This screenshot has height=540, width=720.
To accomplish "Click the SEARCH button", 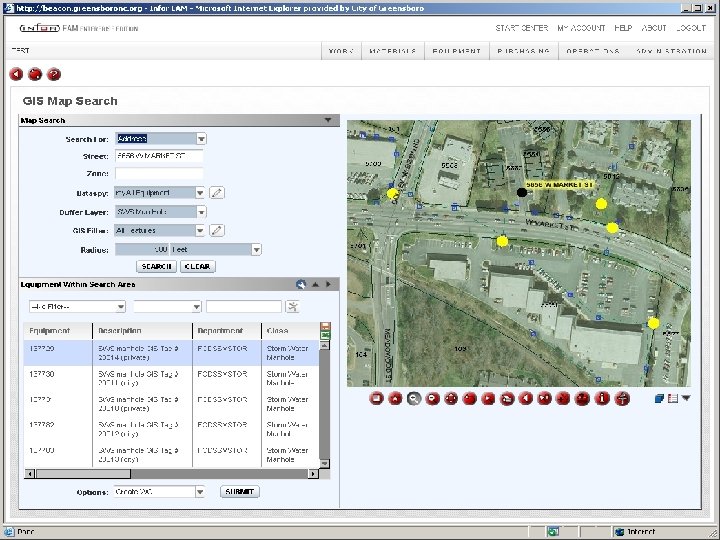I will click(x=157, y=266).
